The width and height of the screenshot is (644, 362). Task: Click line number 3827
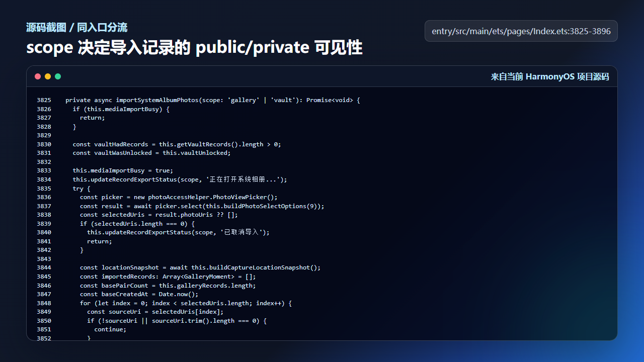tap(44, 118)
